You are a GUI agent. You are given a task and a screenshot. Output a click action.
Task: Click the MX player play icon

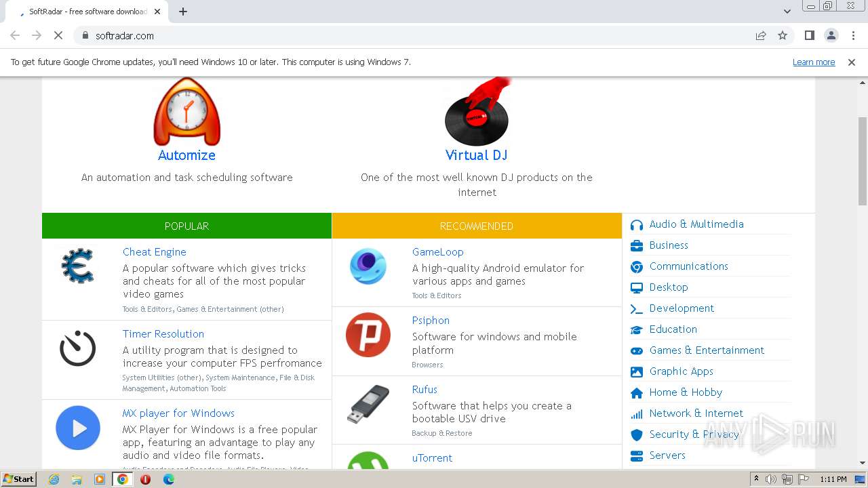tap(78, 428)
